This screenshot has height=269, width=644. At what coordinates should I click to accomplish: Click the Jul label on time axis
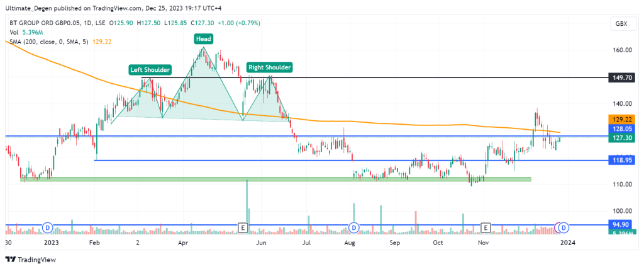(306, 243)
